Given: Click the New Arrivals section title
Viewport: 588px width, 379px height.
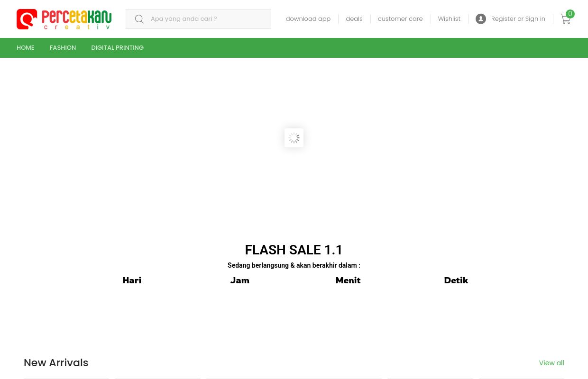Looking at the screenshot, I should click(56, 362).
